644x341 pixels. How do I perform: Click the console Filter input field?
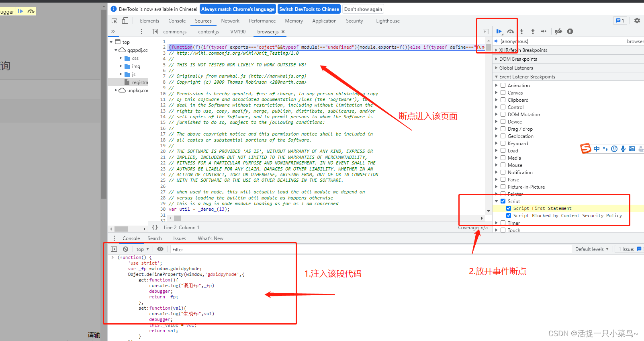pos(370,249)
